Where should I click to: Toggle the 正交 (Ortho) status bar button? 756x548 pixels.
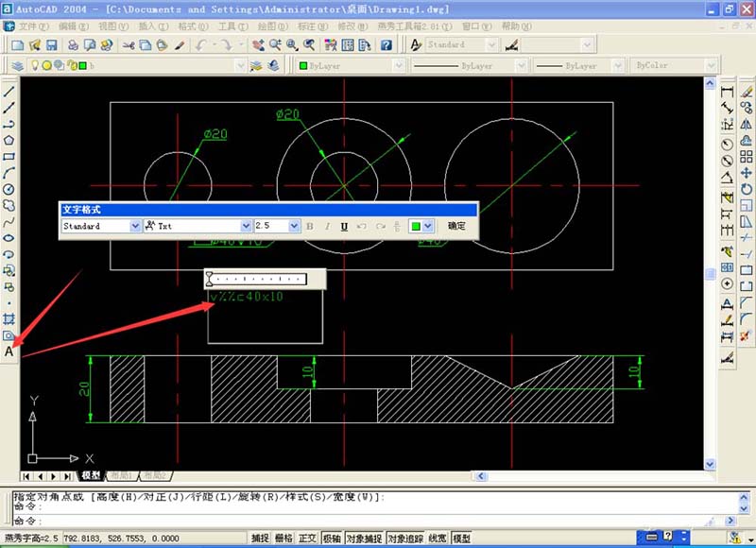pos(308,538)
